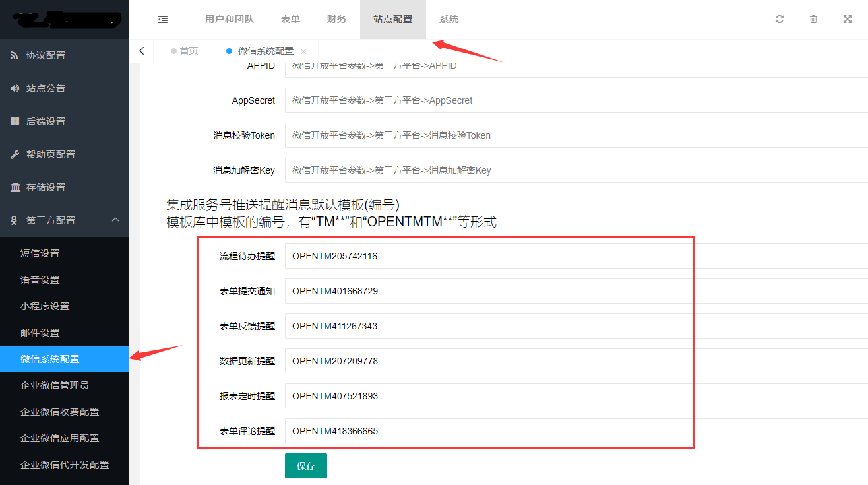Click the 保存 button

pos(305,466)
